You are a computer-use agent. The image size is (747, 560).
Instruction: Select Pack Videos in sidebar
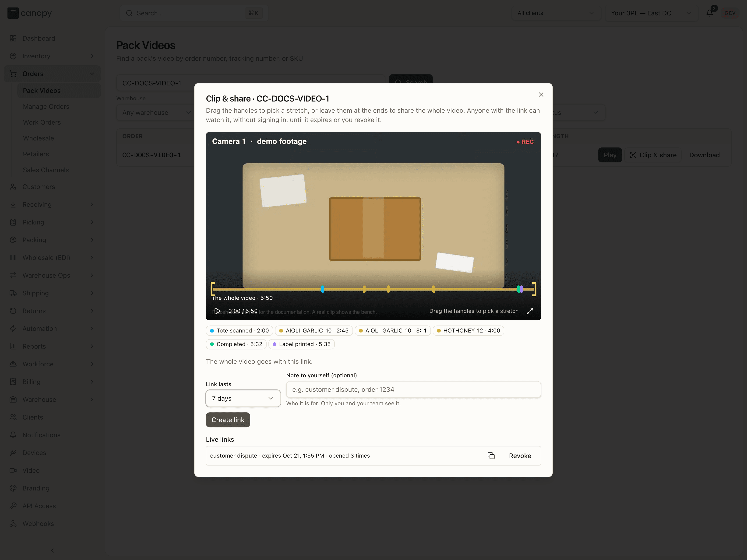coord(59,91)
